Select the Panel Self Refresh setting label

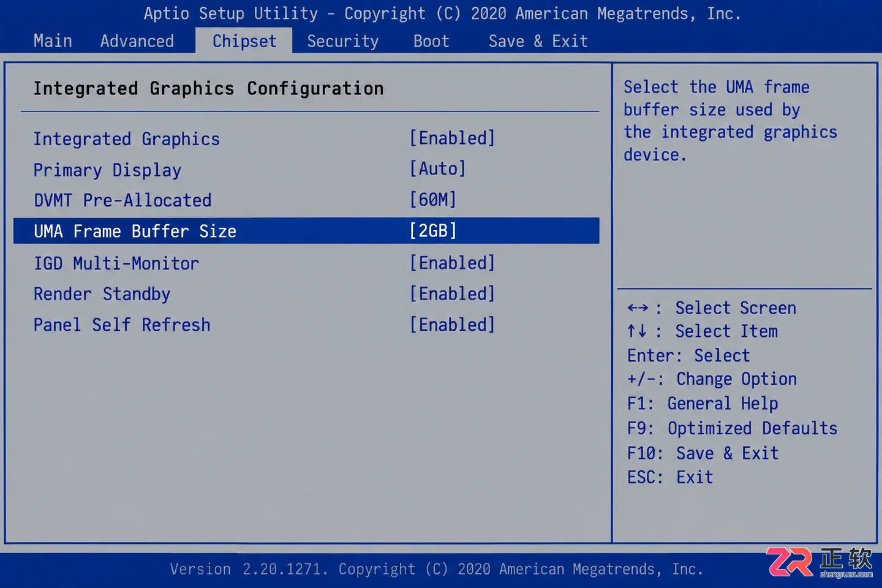pos(122,325)
